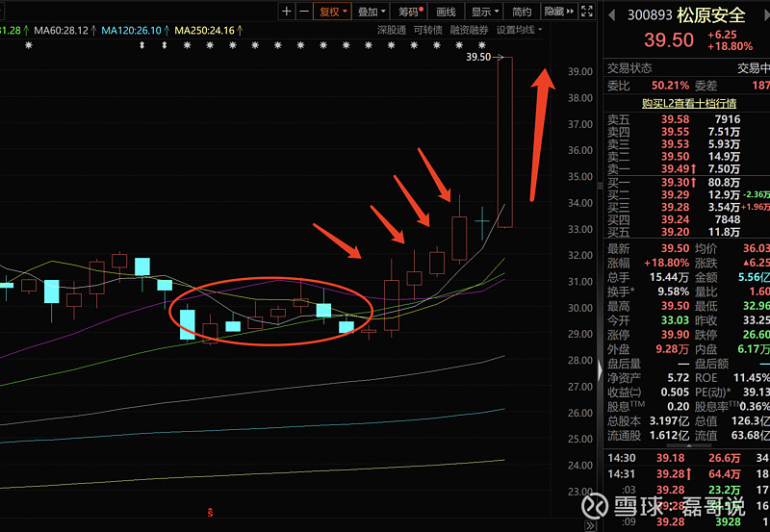Click the 今开 33.03 value
770x532 pixels.
pyautogui.click(x=675, y=320)
